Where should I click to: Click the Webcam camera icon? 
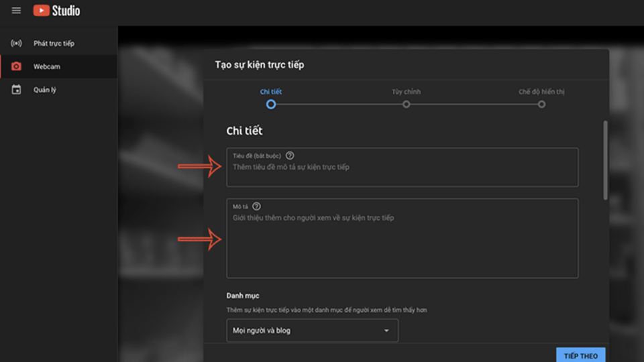[16, 66]
